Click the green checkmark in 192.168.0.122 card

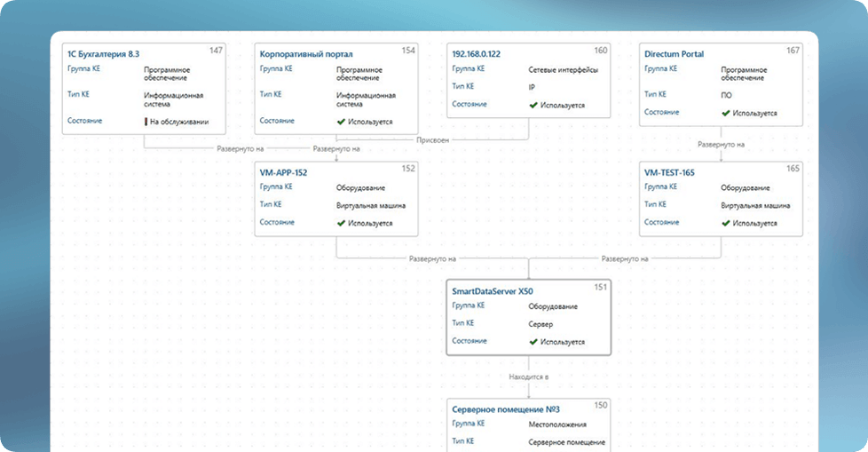533,105
